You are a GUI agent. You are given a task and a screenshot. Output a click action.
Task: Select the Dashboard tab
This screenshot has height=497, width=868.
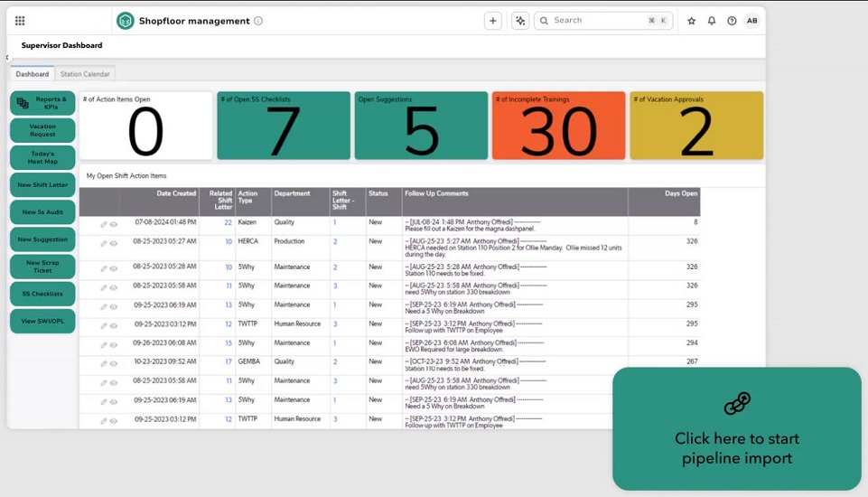pyautogui.click(x=33, y=74)
